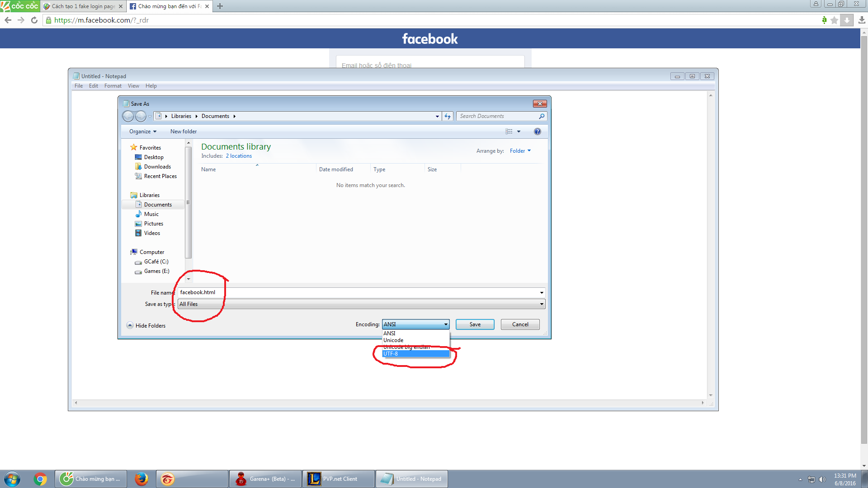Open the File name dropdown arrow
This screenshot has width=868, height=488.
542,293
